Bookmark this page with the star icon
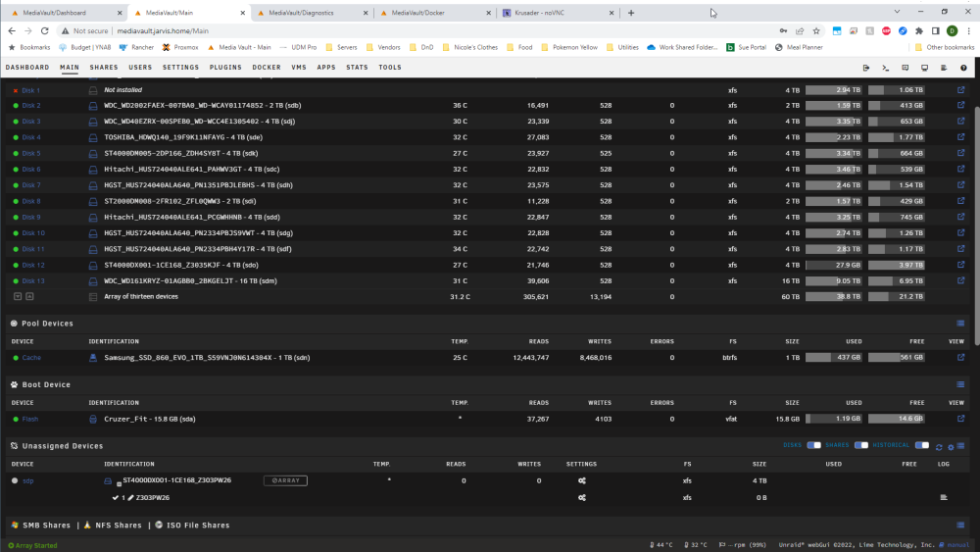 coord(816,30)
